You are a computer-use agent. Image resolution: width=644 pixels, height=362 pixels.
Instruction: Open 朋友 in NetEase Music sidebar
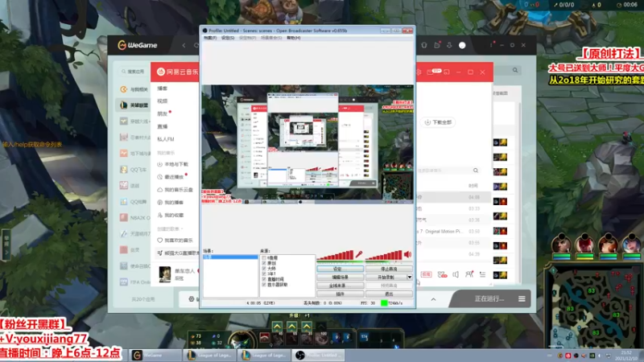click(x=163, y=113)
